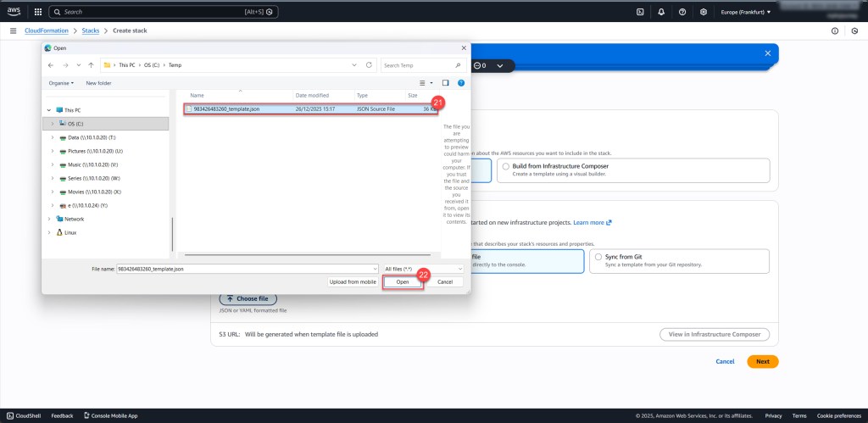Go up one folder level in dialog
The image size is (868, 423).
pyautogui.click(x=92, y=64)
